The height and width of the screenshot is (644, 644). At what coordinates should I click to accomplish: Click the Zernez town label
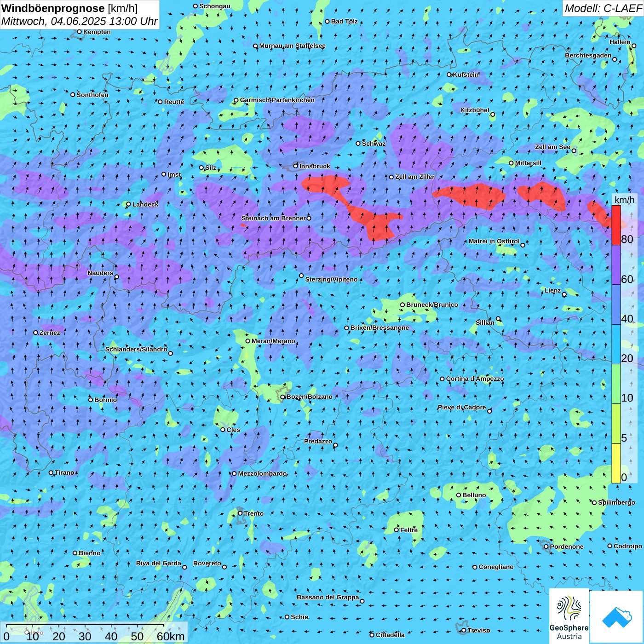(x=50, y=333)
